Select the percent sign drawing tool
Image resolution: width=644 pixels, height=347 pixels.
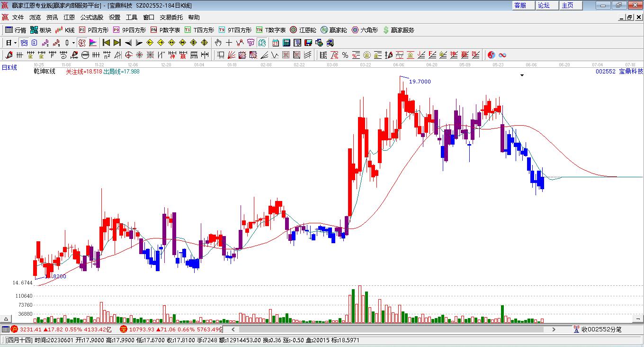pos(345,55)
